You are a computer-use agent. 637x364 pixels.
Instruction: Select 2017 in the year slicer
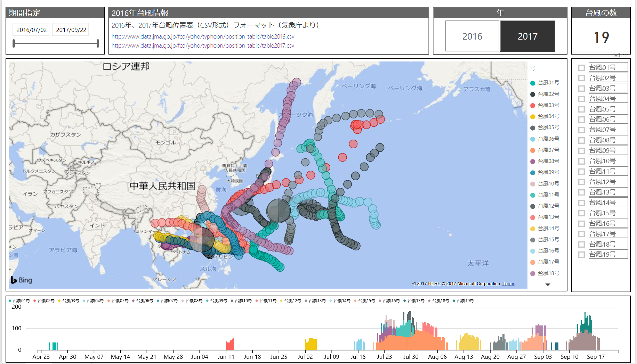(x=527, y=36)
